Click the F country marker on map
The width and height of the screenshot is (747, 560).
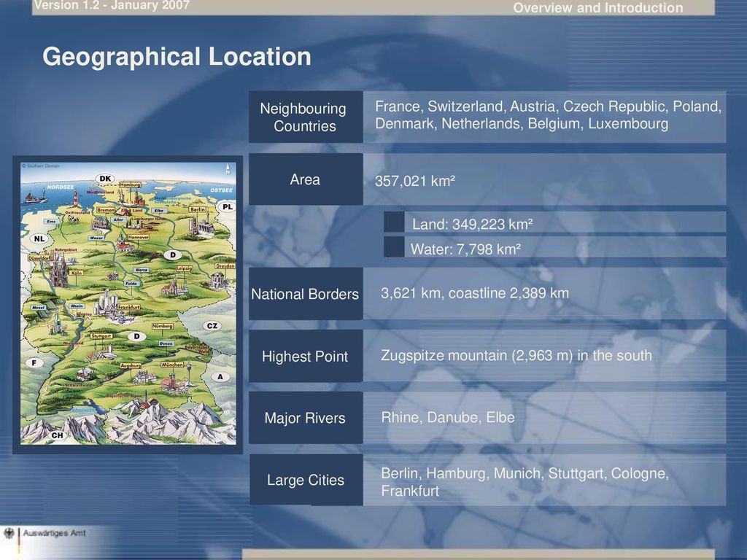tap(34, 363)
